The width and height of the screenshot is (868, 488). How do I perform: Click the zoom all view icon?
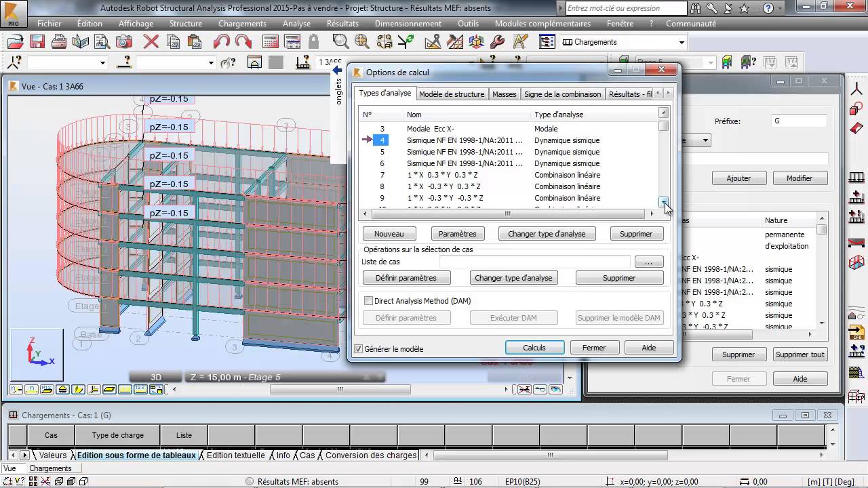[x=361, y=41]
